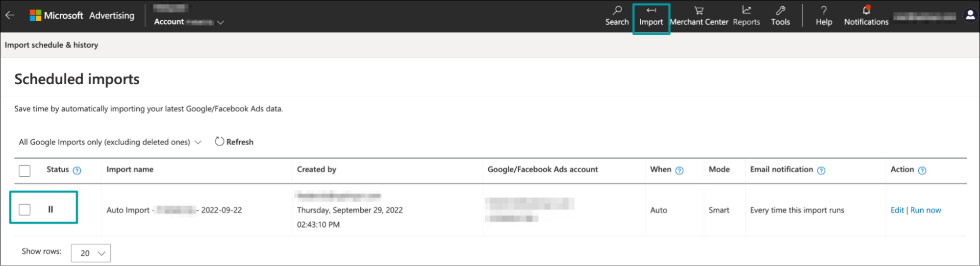
Task: Open Search from the top bar
Action: click(x=617, y=10)
